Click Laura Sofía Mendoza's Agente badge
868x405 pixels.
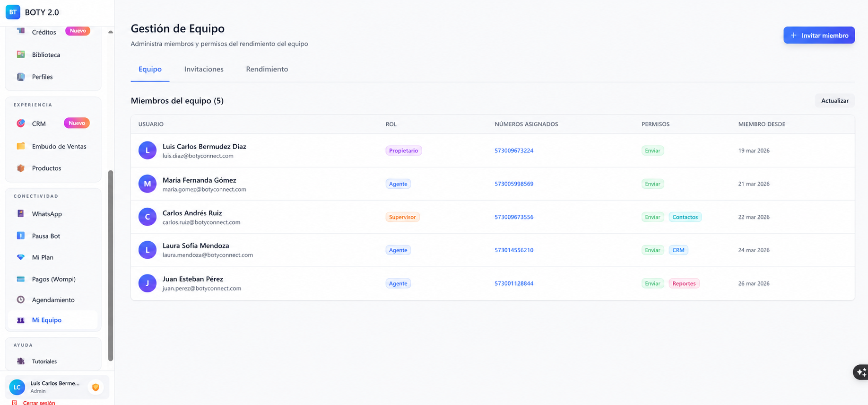coord(398,250)
